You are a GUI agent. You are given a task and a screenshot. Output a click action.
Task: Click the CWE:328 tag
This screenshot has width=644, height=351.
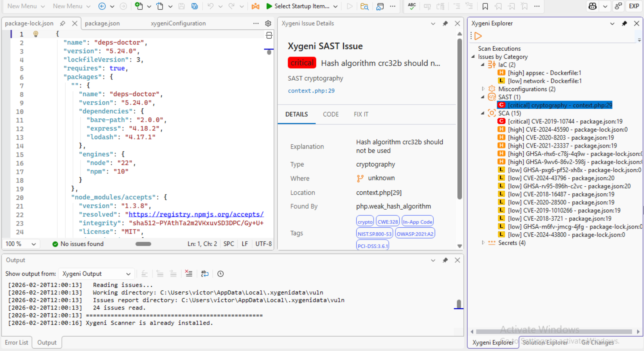coord(388,221)
